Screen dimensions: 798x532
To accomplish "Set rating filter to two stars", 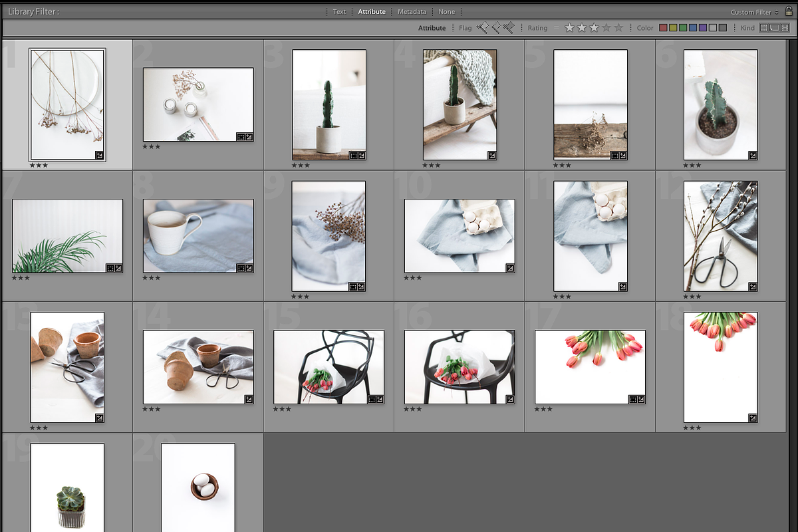I will click(x=582, y=28).
